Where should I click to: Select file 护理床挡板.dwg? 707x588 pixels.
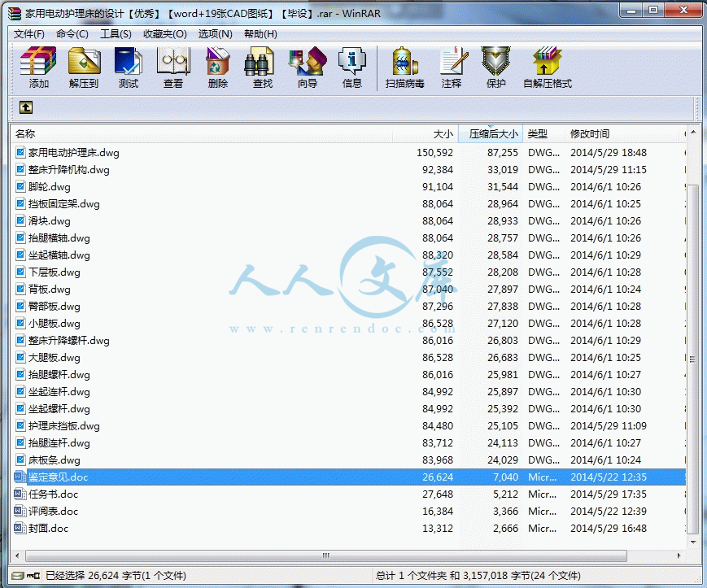pyautogui.click(x=63, y=426)
